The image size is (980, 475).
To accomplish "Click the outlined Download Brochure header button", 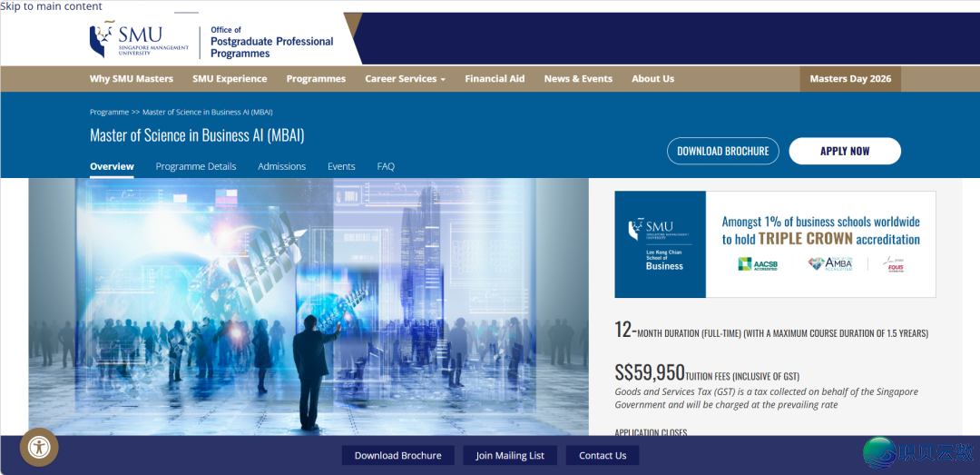I will pyautogui.click(x=722, y=151).
